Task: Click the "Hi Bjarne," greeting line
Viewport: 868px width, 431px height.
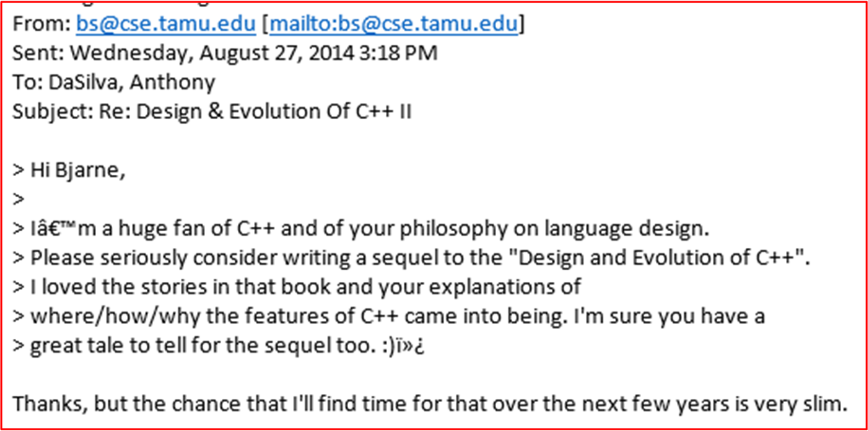Action: tap(69, 170)
